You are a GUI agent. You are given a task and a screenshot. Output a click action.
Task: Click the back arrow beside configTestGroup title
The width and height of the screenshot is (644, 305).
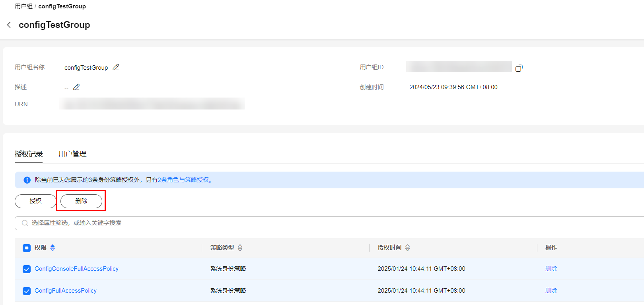click(x=9, y=25)
